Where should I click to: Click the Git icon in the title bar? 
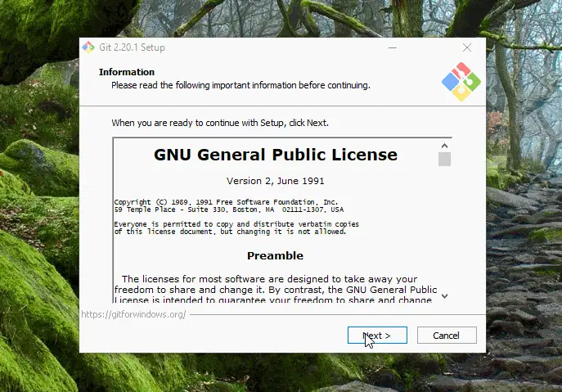(x=88, y=47)
